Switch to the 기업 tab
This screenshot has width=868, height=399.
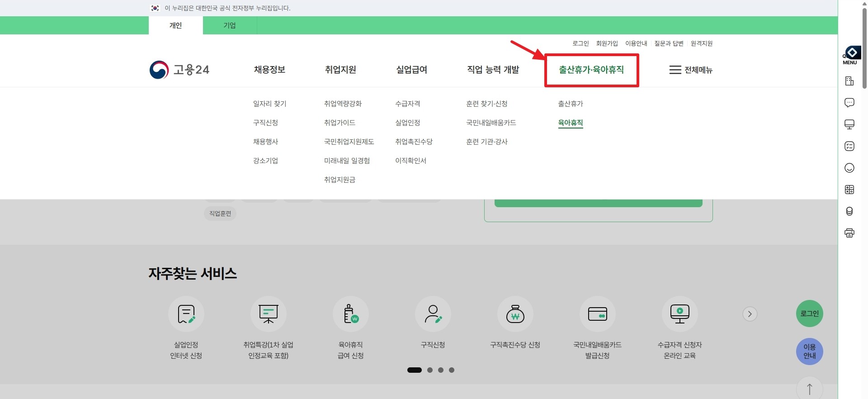point(230,25)
